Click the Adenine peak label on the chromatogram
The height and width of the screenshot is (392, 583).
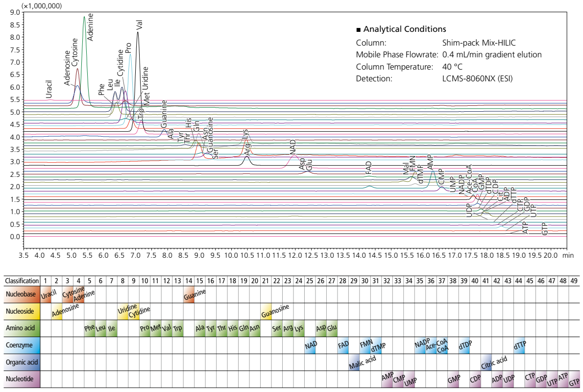[90, 26]
